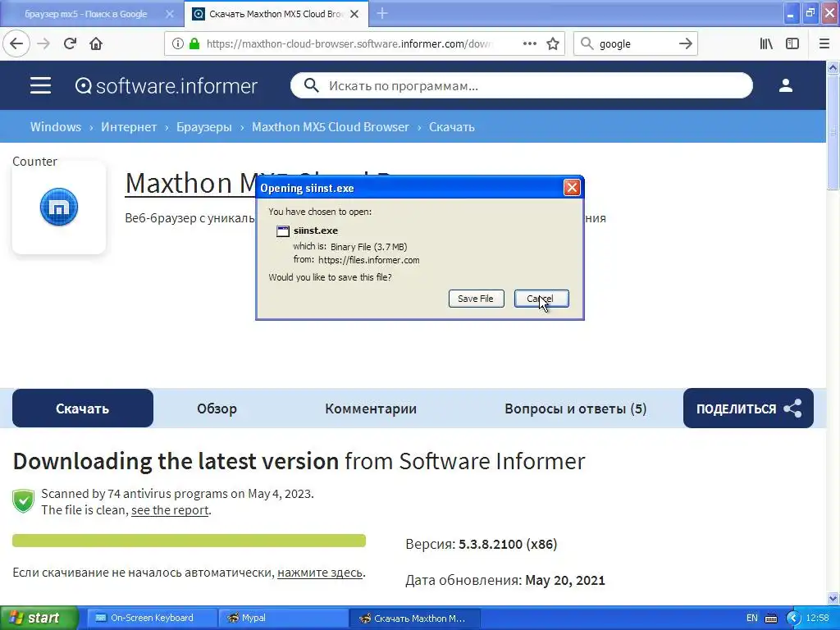Click the page vertical scrollbar thumb

[833, 132]
